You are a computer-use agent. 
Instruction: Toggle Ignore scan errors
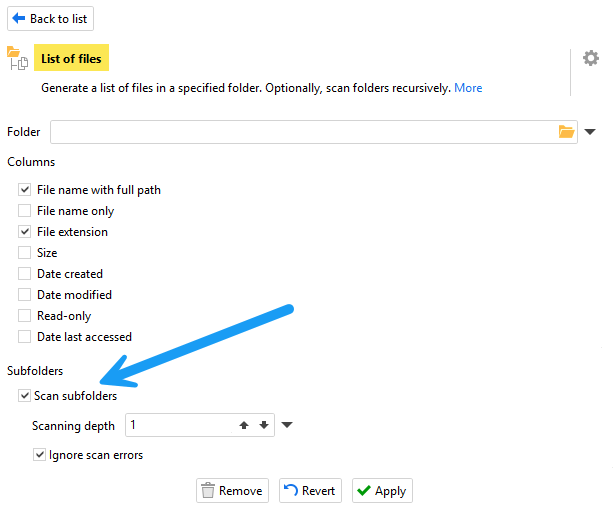(x=40, y=455)
